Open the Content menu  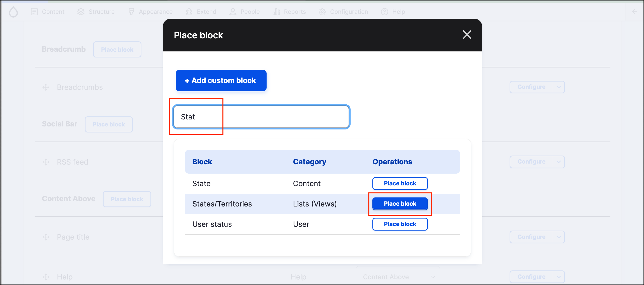click(48, 12)
